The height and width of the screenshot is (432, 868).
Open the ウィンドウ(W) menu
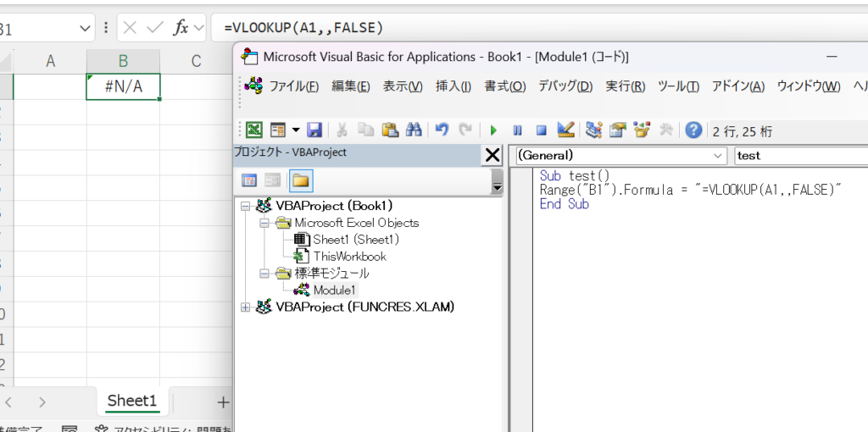pos(808,86)
